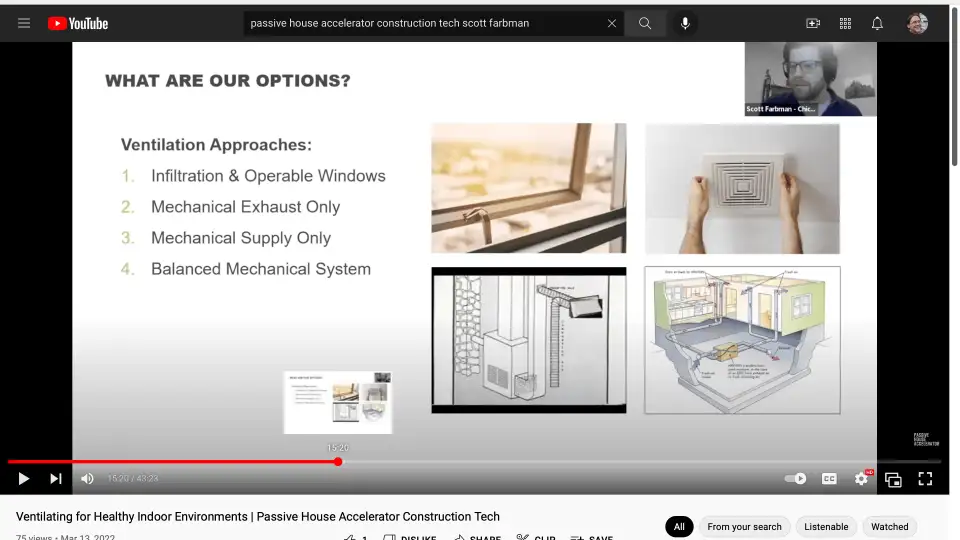Screen dimensions: 960x540
Task: Select the "Listenable" filter chip
Action: tap(826, 526)
